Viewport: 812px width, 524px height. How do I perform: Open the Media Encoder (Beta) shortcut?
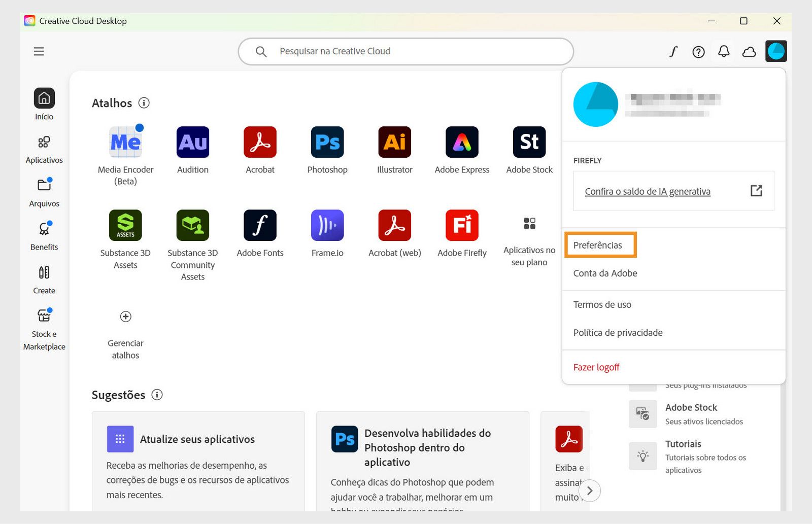pyautogui.click(x=125, y=143)
